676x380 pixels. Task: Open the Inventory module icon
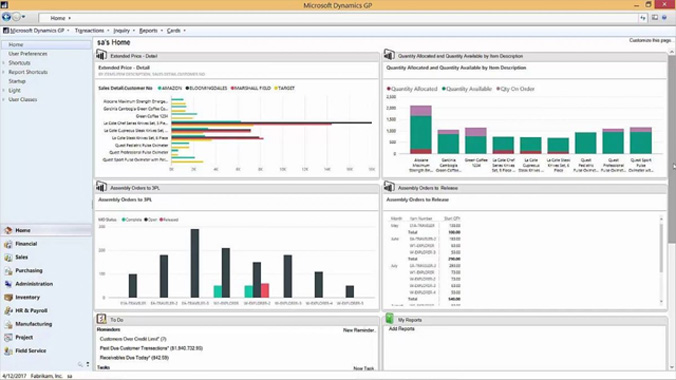pyautogui.click(x=8, y=298)
